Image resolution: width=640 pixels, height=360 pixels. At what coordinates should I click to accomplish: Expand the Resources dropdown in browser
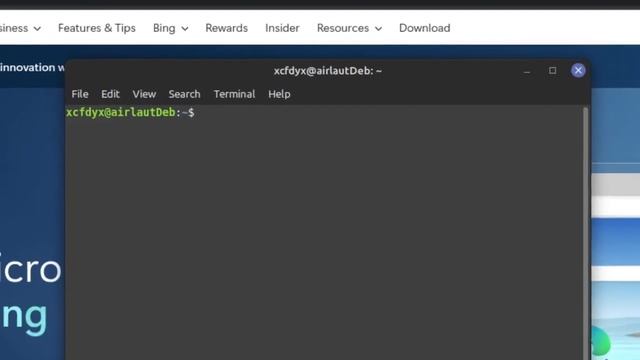pyautogui.click(x=349, y=28)
